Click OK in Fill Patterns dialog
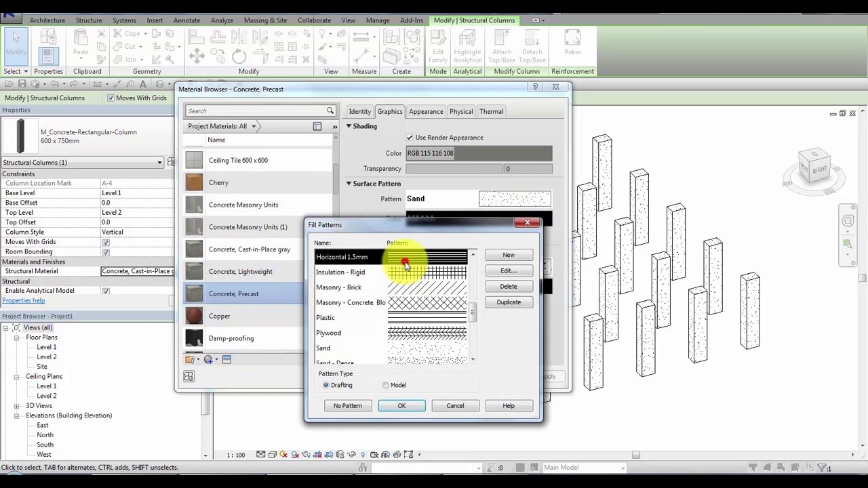Image resolution: width=868 pixels, height=488 pixels. point(401,406)
